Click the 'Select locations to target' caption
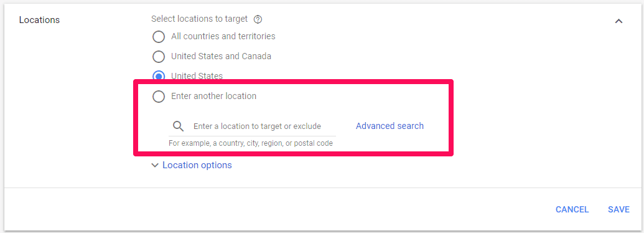Image resolution: width=644 pixels, height=233 pixels. [200, 19]
